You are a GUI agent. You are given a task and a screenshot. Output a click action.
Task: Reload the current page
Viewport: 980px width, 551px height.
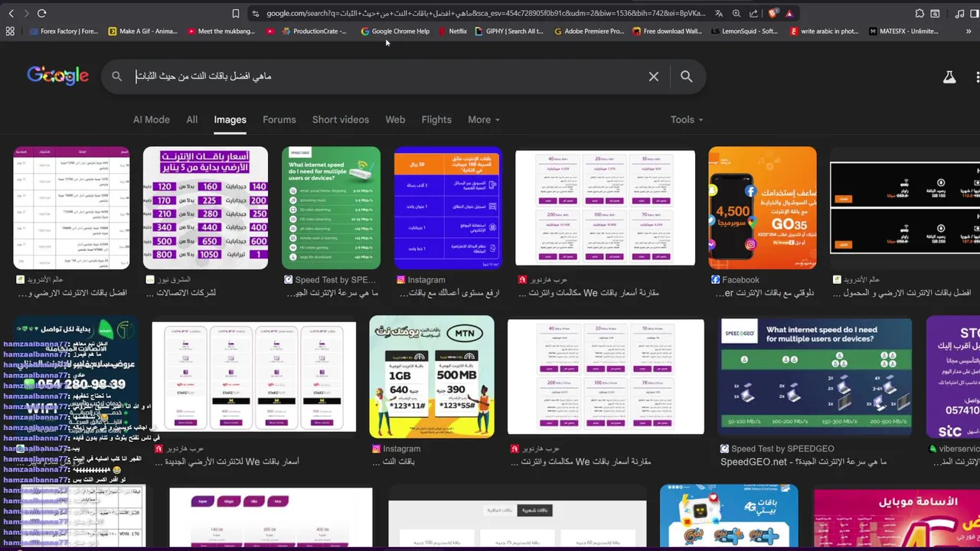coord(41,13)
